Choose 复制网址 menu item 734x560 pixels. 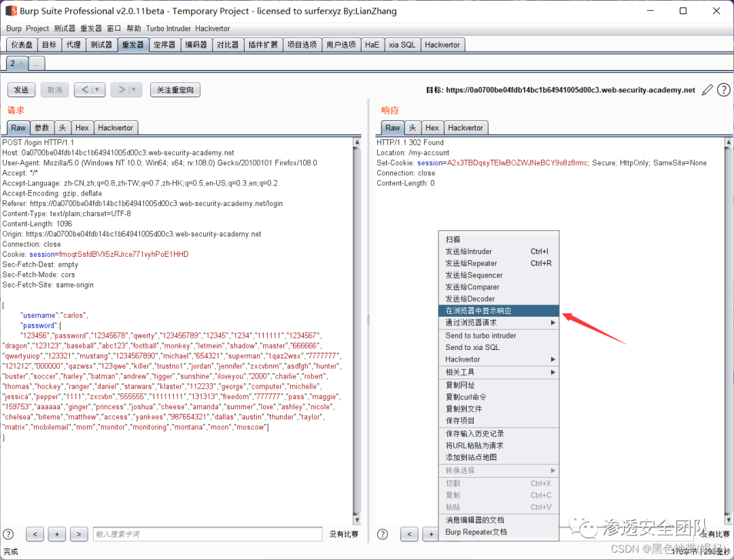click(499, 385)
